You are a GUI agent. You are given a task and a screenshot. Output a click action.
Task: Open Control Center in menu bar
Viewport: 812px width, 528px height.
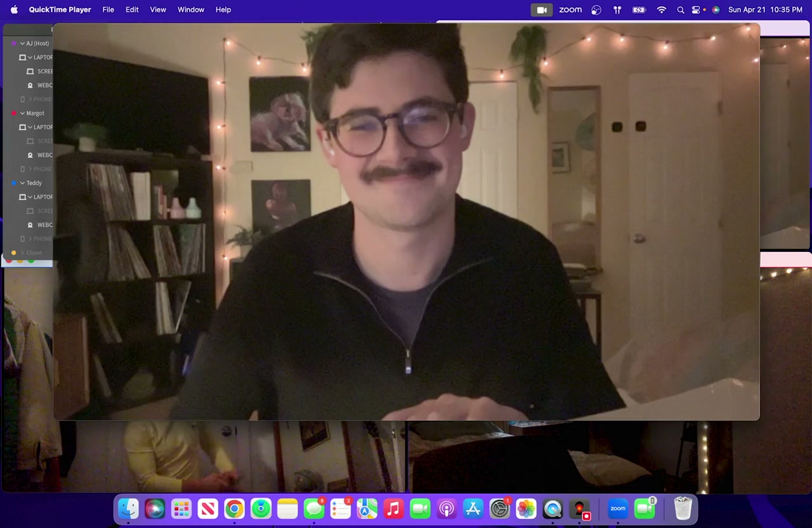(x=697, y=10)
